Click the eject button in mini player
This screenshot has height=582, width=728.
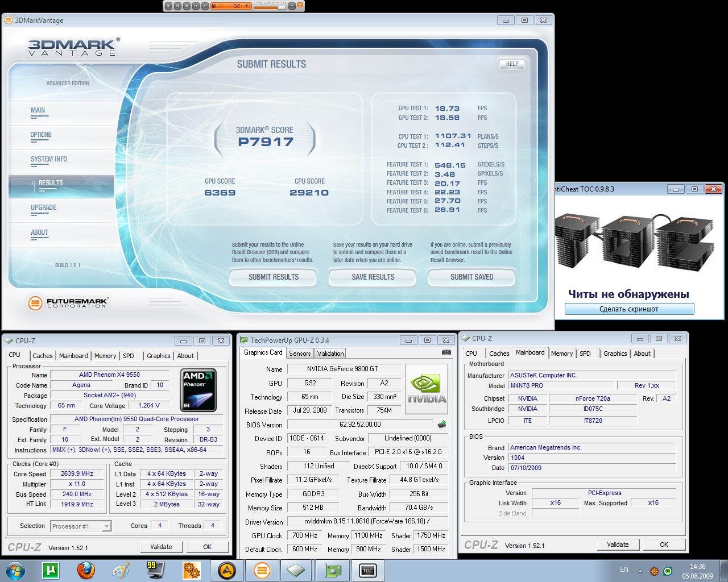click(x=292, y=6)
